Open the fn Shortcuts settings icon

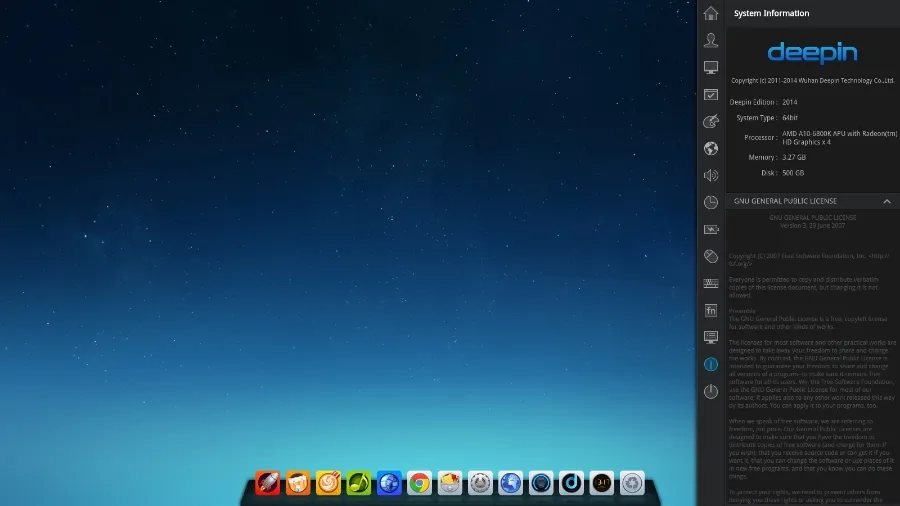711,311
